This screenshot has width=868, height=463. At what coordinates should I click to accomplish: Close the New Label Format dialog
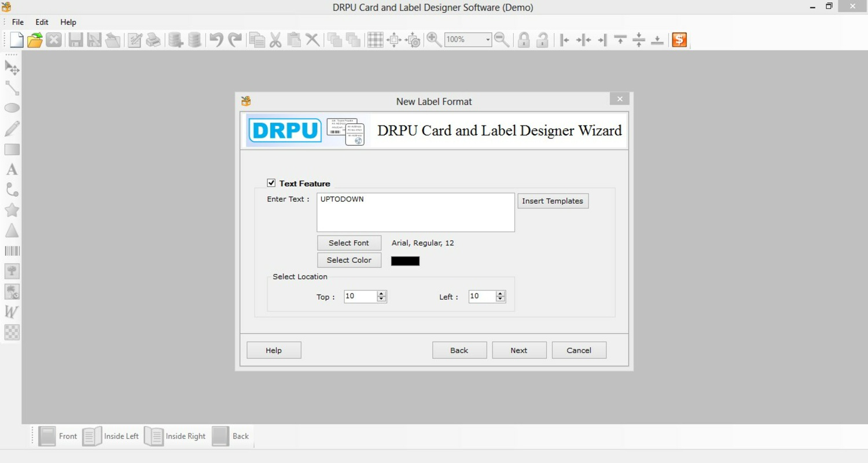(x=620, y=99)
